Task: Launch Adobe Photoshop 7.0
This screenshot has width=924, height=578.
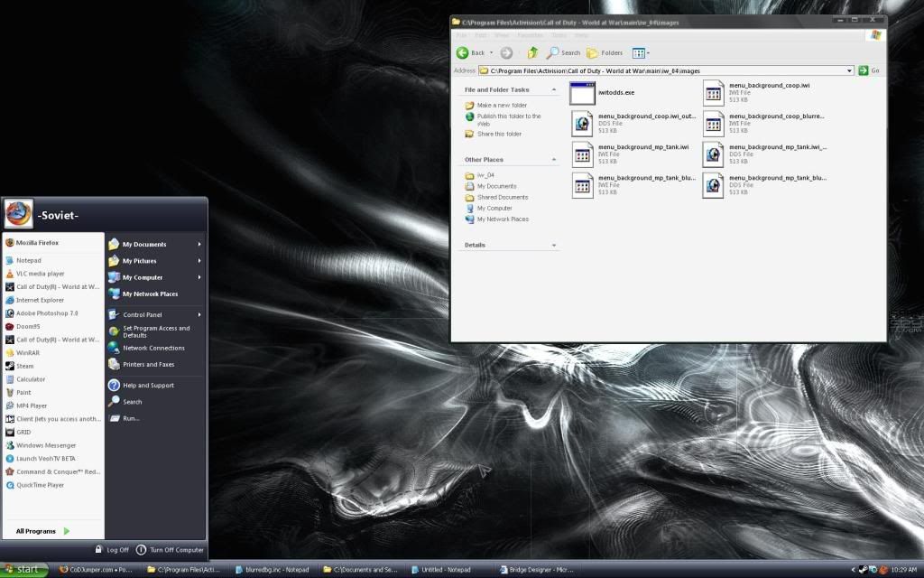Action: (x=53, y=313)
